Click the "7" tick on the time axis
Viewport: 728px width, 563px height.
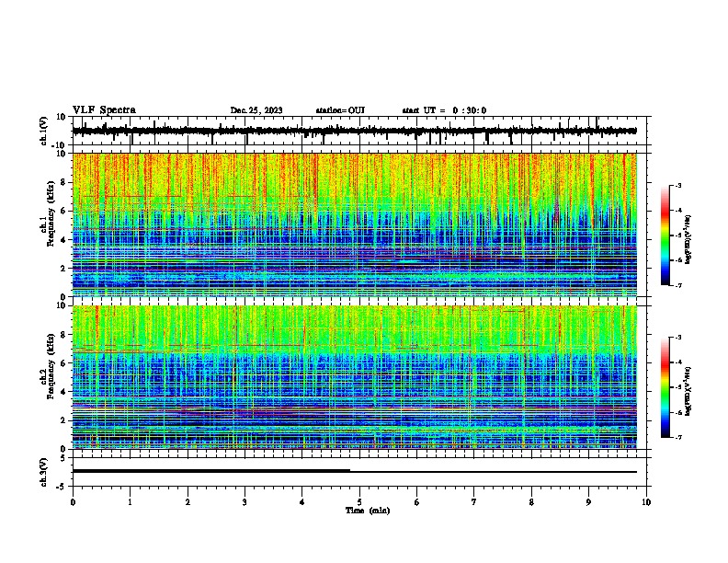(x=474, y=502)
